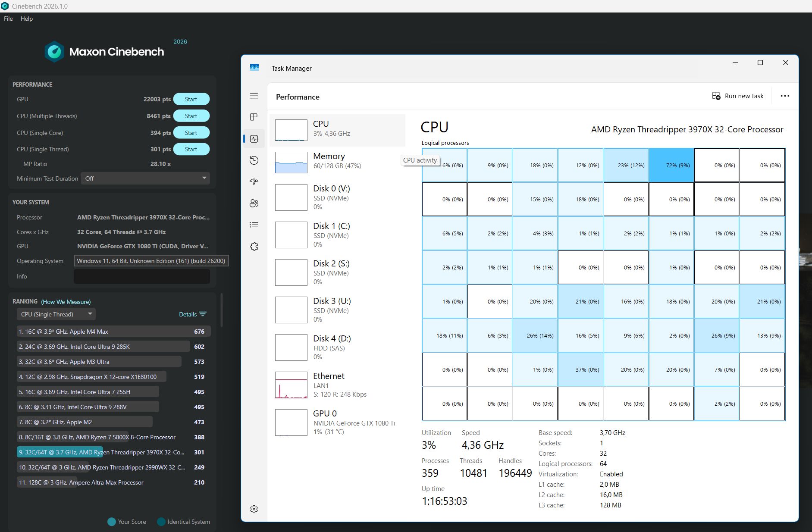Select Memory in the performance list
812x532 pixels.
337,162
